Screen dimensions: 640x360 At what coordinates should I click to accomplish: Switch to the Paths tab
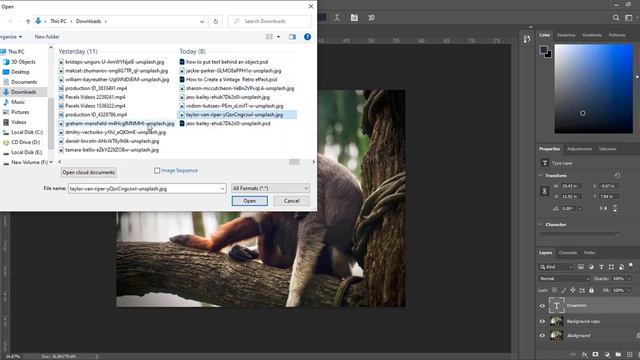click(589, 253)
